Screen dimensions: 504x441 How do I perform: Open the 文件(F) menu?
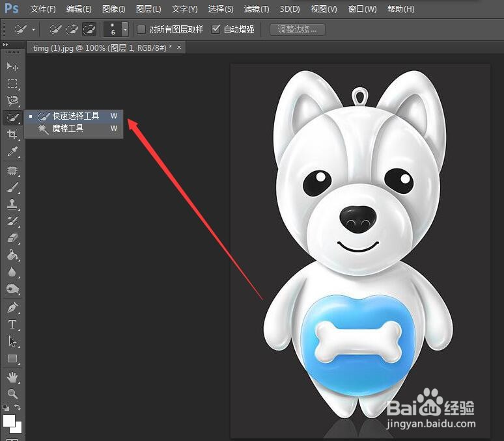coord(43,9)
